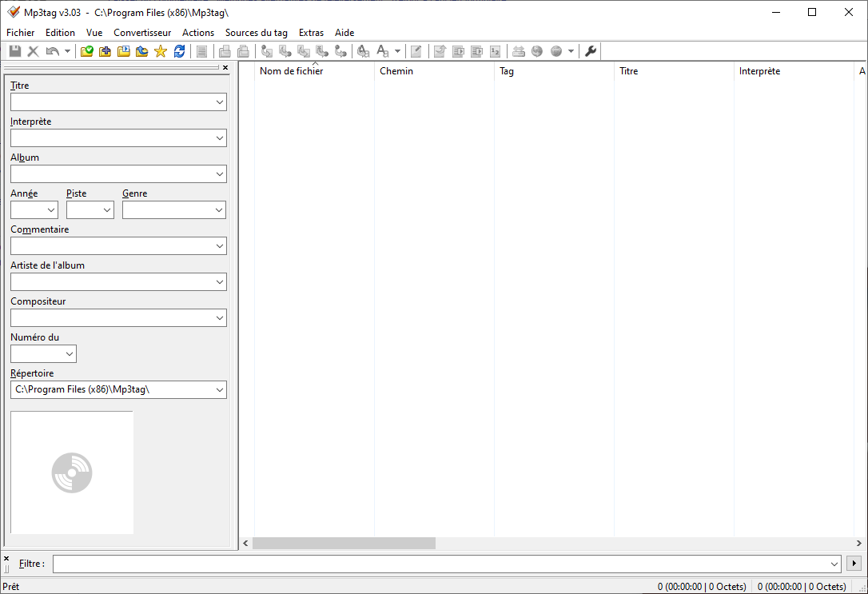Sort by the Chemin column header
This screenshot has height=594, width=868.
pyautogui.click(x=434, y=71)
